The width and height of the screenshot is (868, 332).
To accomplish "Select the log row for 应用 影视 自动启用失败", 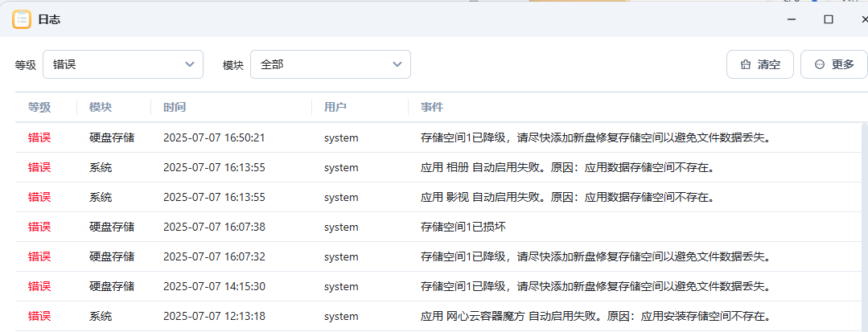I will click(x=438, y=198).
